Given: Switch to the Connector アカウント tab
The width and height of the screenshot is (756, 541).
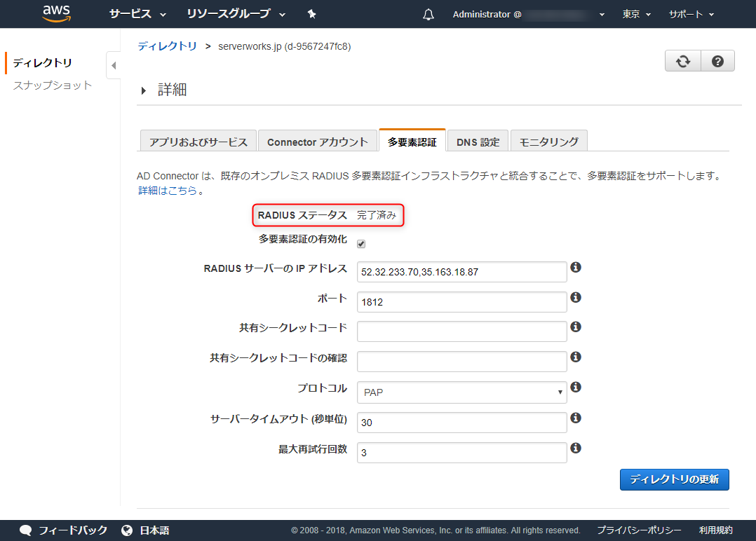Looking at the screenshot, I should pyautogui.click(x=317, y=142).
